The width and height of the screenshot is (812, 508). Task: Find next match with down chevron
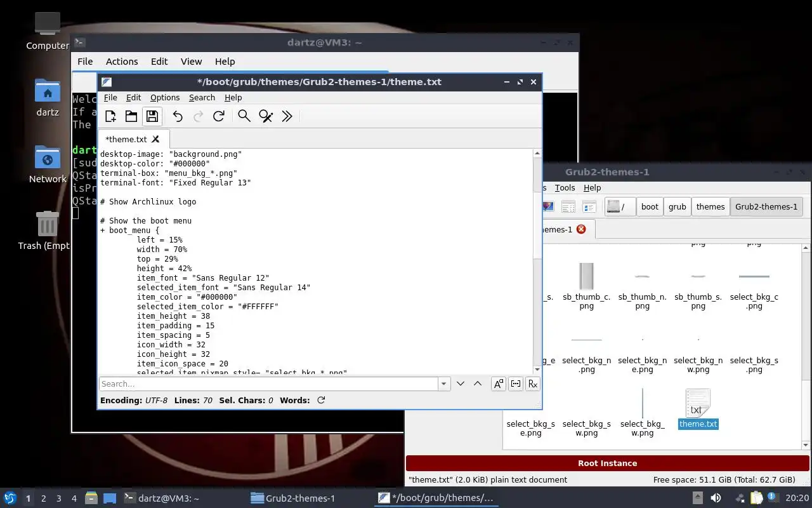pyautogui.click(x=461, y=384)
